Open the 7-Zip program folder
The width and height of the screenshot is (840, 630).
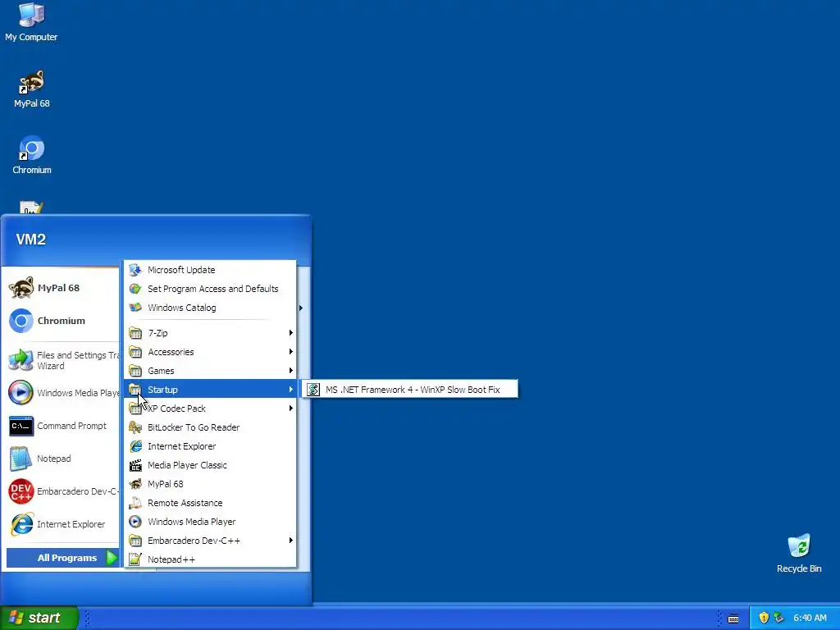click(x=210, y=333)
